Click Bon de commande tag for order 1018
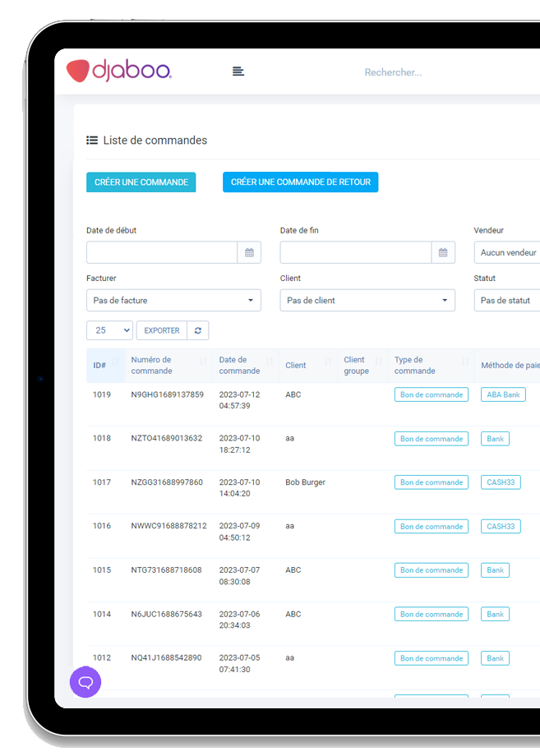Viewport: 540px width, 756px height. click(x=431, y=439)
